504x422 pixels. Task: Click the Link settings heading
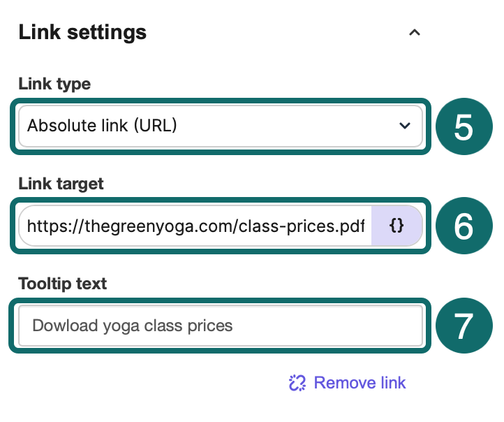coord(82,32)
